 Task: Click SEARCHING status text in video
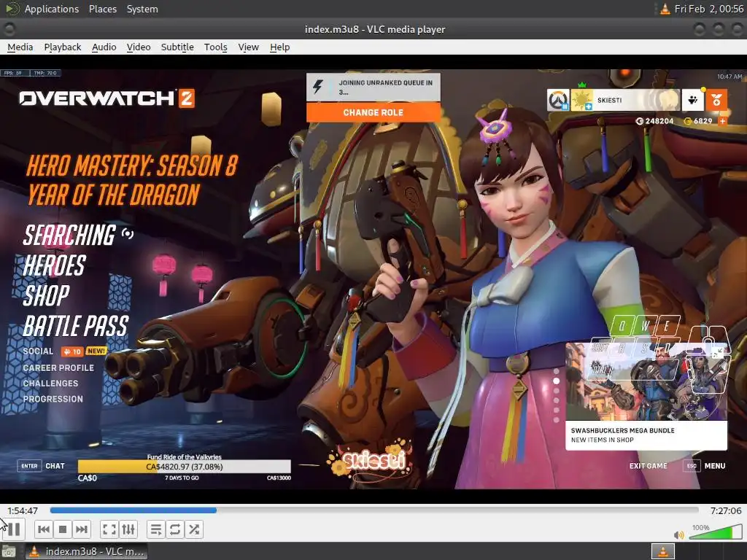coord(69,236)
